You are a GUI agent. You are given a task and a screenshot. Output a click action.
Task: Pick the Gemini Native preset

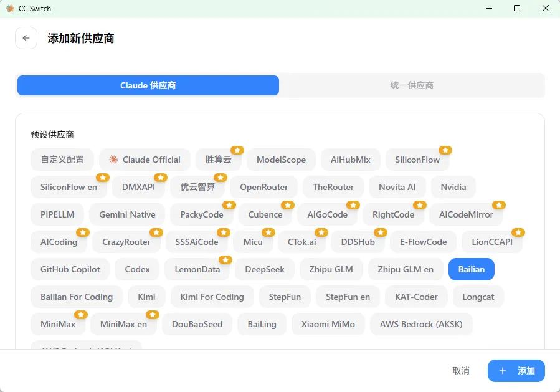127,215
